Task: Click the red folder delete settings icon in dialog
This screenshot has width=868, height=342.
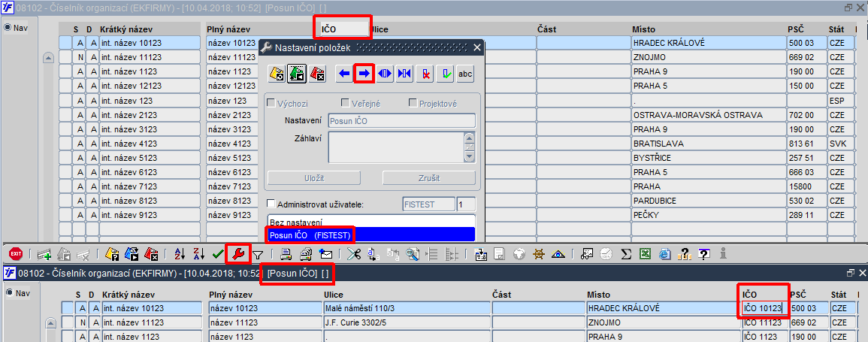Action: (x=317, y=74)
